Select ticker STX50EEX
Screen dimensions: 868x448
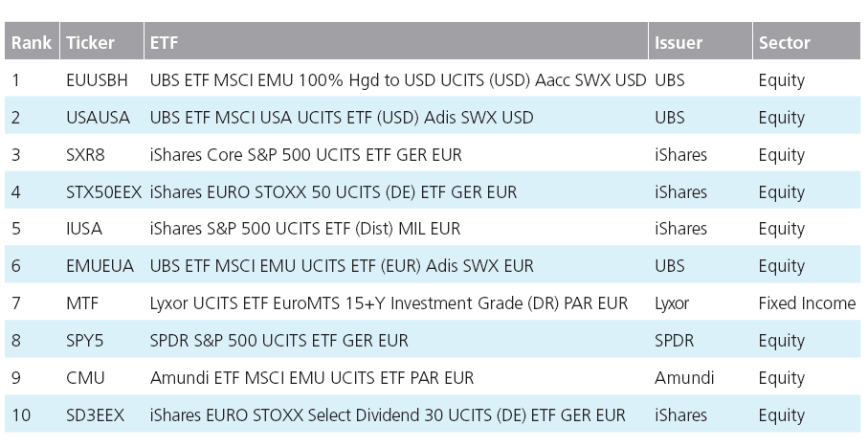click(x=104, y=192)
